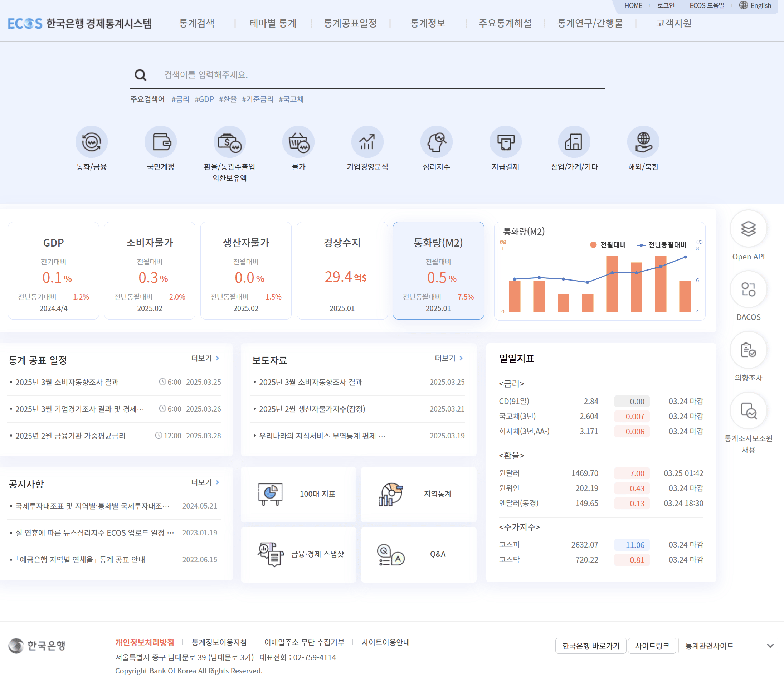
Task: Open the 기업경영분석 chart icon
Action: [x=367, y=142]
